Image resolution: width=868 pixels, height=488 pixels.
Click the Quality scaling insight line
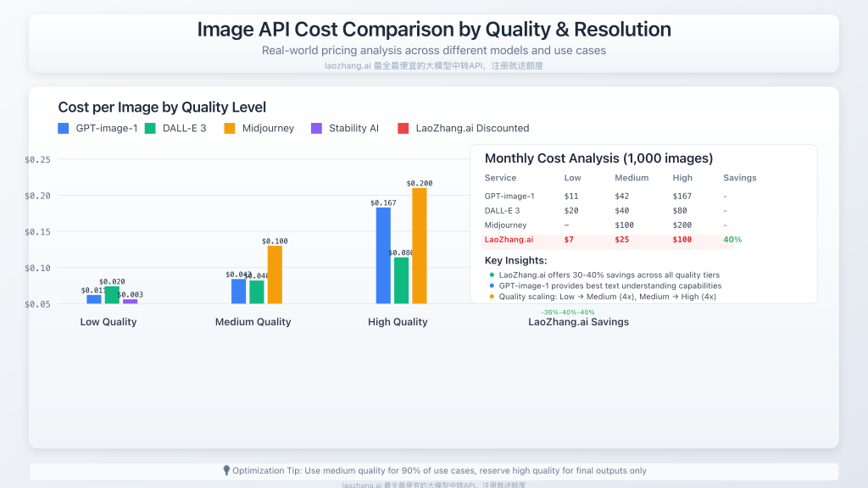[607, 297]
